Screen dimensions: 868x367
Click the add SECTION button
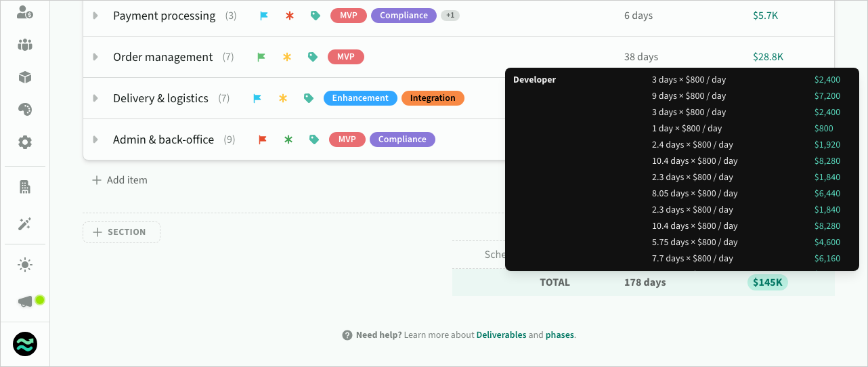coord(121,232)
